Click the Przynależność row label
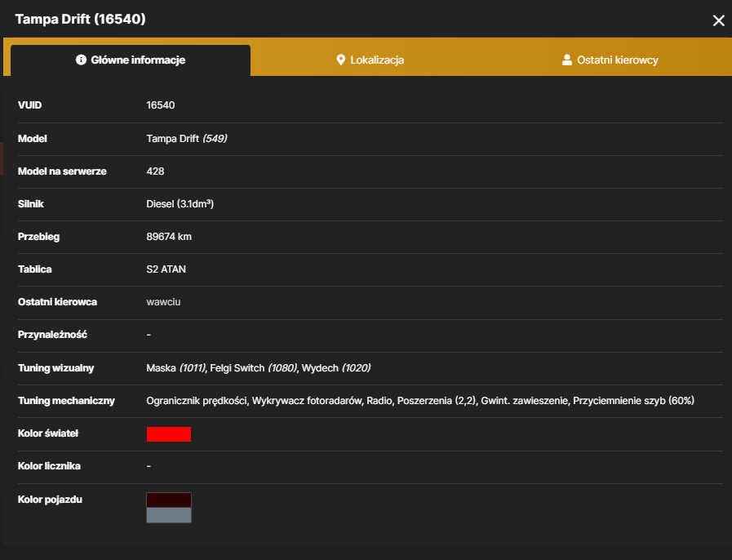 tap(52, 335)
